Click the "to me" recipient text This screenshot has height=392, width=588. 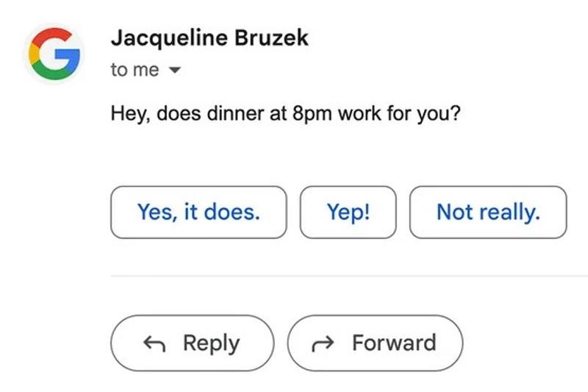click(135, 71)
